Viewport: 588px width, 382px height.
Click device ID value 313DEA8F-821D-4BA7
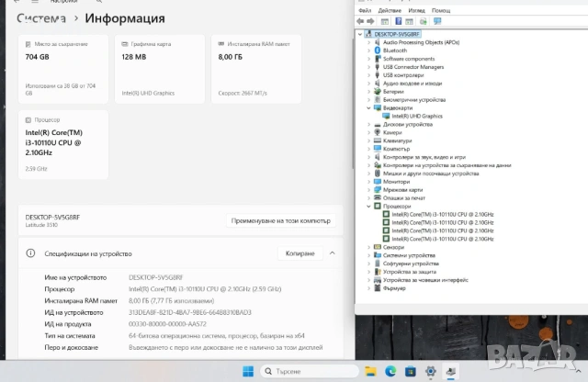point(190,312)
